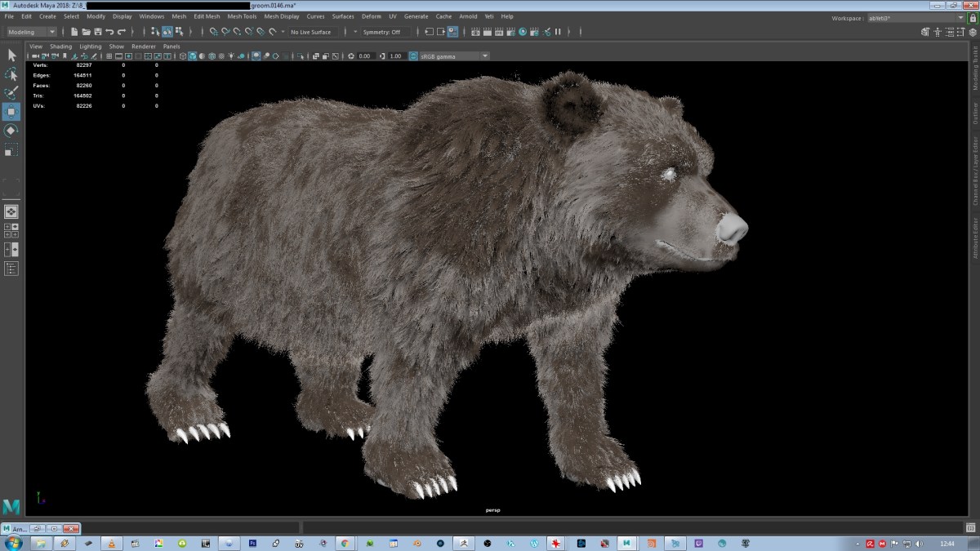This screenshot has height=551, width=980.
Task: Toggle the pause IPR render button
Action: (559, 32)
